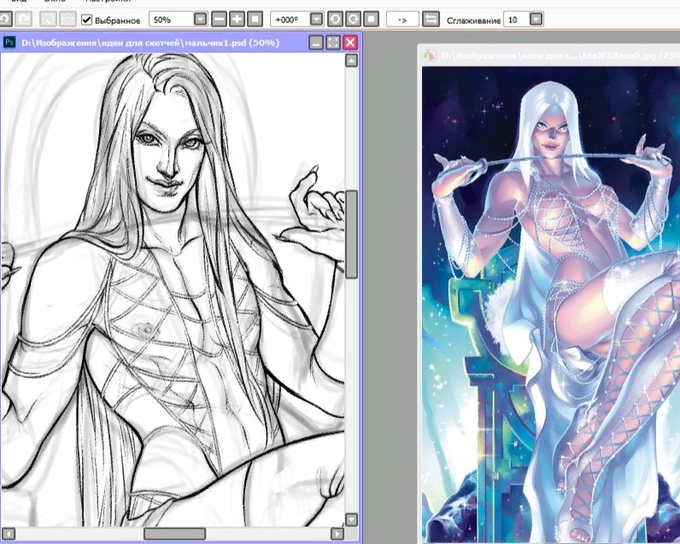Click horizontal scrollbar left arrow in sketch window
The width and height of the screenshot is (680, 544).
tap(9, 534)
